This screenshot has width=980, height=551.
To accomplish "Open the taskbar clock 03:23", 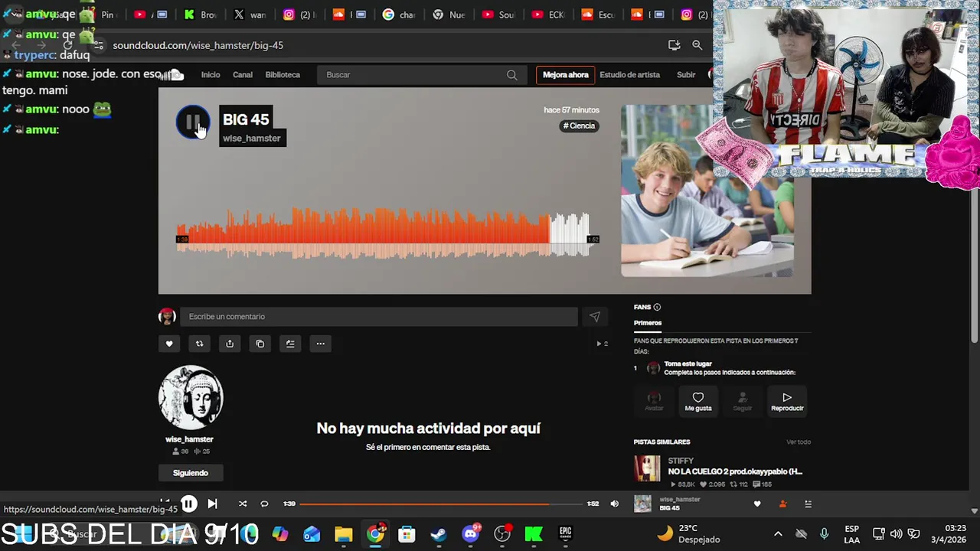I will pyautogui.click(x=949, y=533).
